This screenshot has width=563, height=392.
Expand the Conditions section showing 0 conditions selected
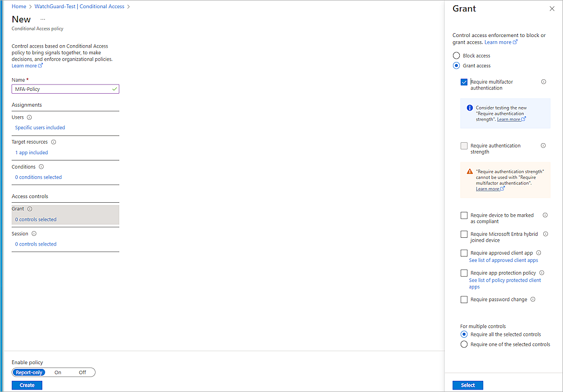(x=38, y=177)
